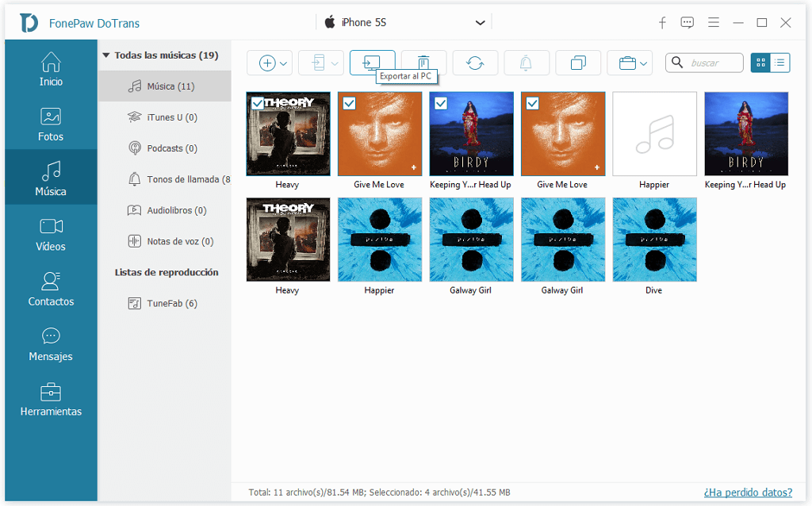This screenshot has height=506, width=812.
Task: Select the Música sidebar section
Action: (x=51, y=177)
